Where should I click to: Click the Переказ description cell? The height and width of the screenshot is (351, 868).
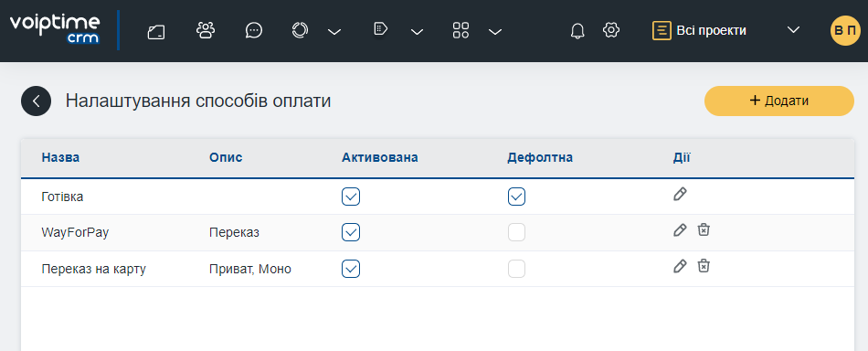(234, 232)
